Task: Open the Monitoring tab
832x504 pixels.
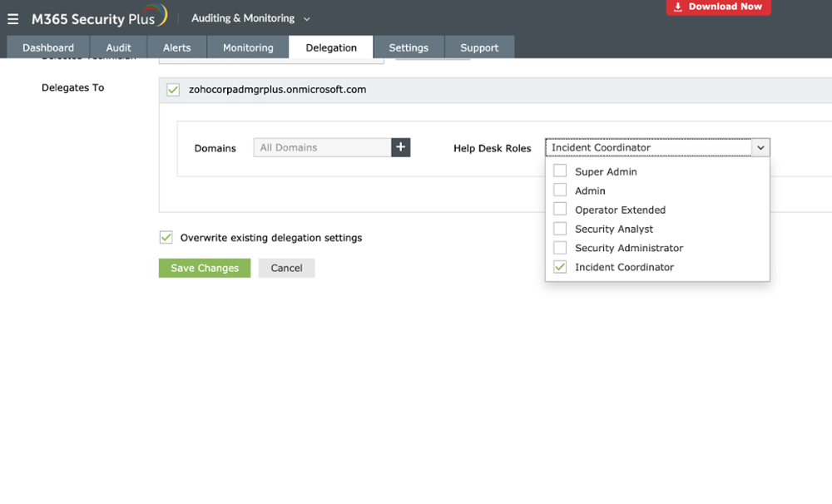Action: pyautogui.click(x=248, y=47)
